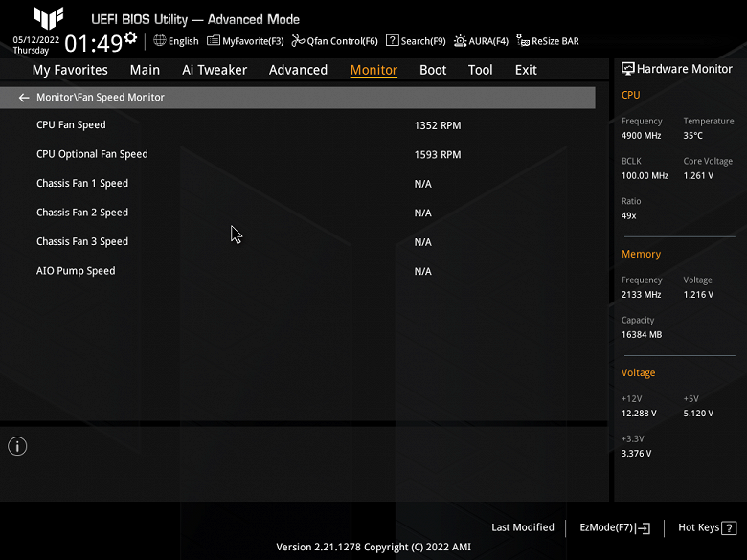Switch to the Boot tab
The height and width of the screenshot is (560, 747).
tap(433, 70)
